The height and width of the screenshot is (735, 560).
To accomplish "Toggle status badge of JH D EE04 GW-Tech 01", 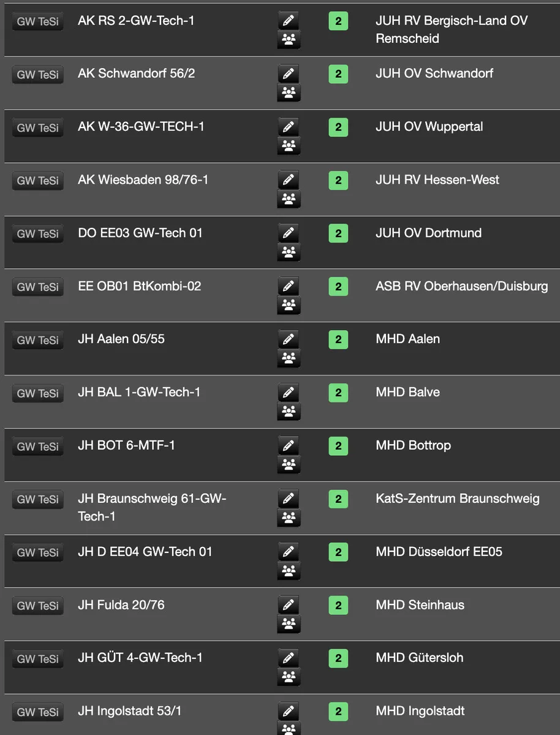I will [x=338, y=552].
